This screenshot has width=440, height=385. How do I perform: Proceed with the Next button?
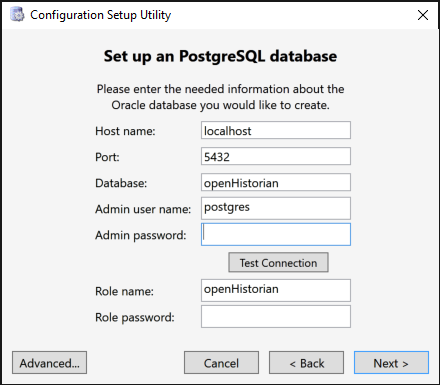[x=391, y=363]
